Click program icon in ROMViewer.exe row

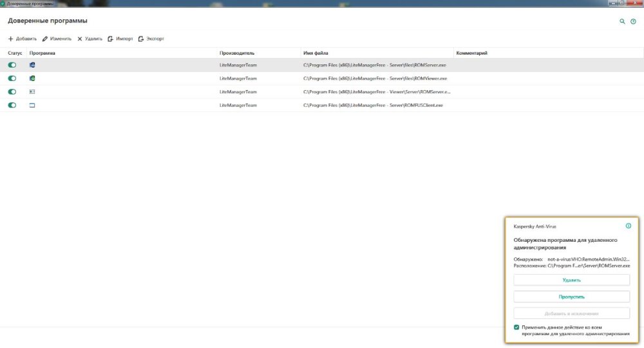pos(32,78)
